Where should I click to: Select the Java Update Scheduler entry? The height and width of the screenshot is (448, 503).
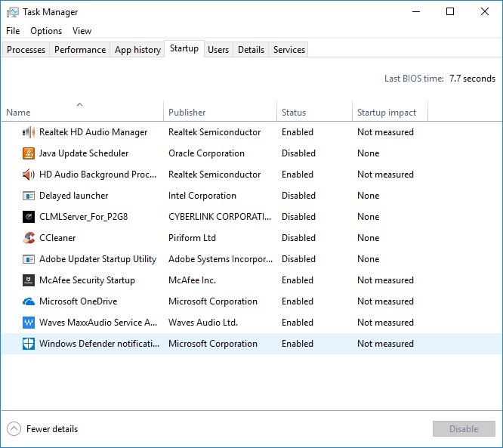click(x=251, y=153)
